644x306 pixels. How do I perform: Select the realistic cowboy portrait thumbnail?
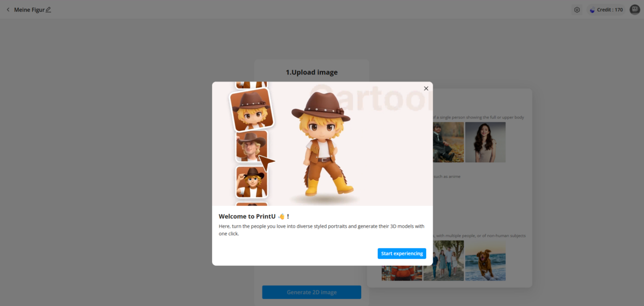[x=251, y=145]
